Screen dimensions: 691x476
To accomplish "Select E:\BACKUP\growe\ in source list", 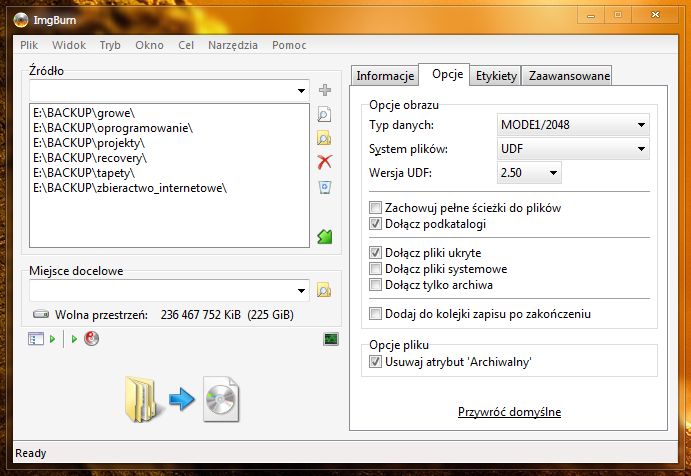I will pyautogui.click(x=84, y=113).
